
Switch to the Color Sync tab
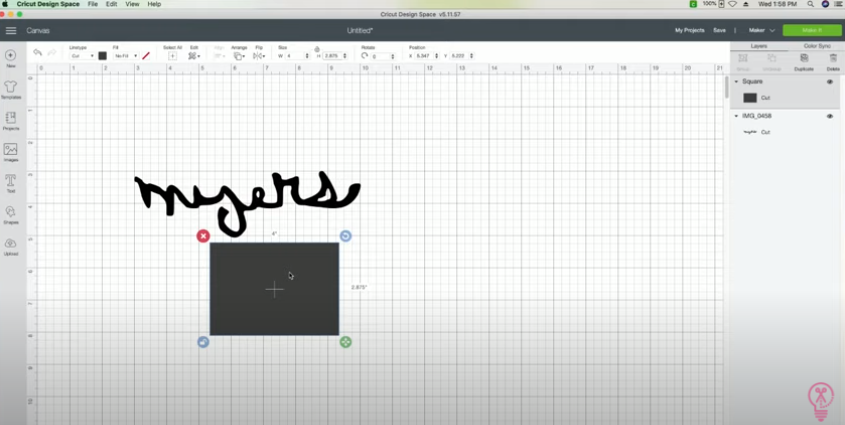tap(816, 46)
